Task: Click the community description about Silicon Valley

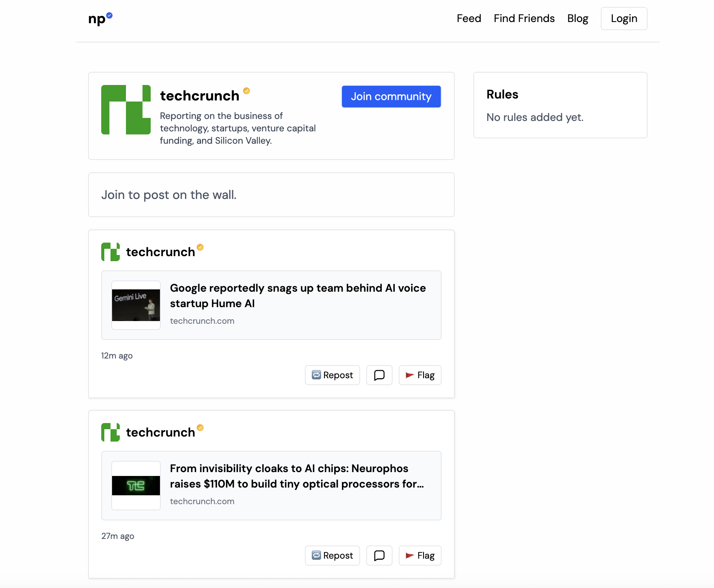Action: click(x=238, y=128)
